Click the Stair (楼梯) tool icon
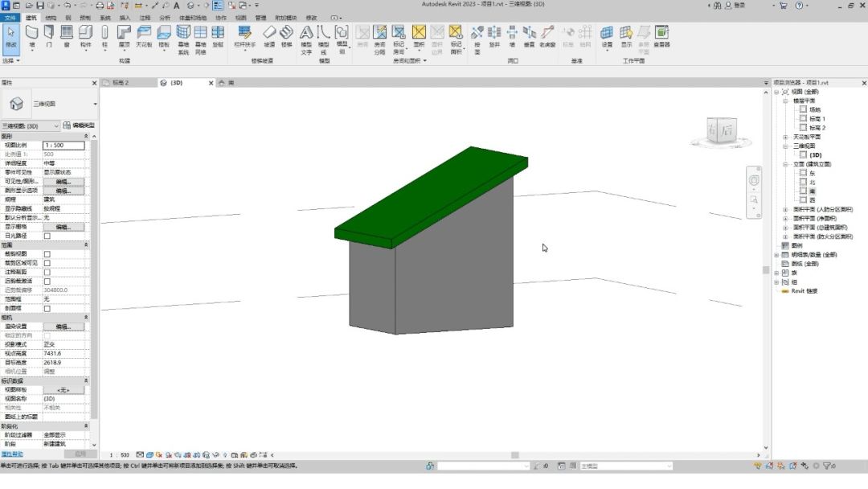This screenshot has width=868, height=489. (x=287, y=36)
